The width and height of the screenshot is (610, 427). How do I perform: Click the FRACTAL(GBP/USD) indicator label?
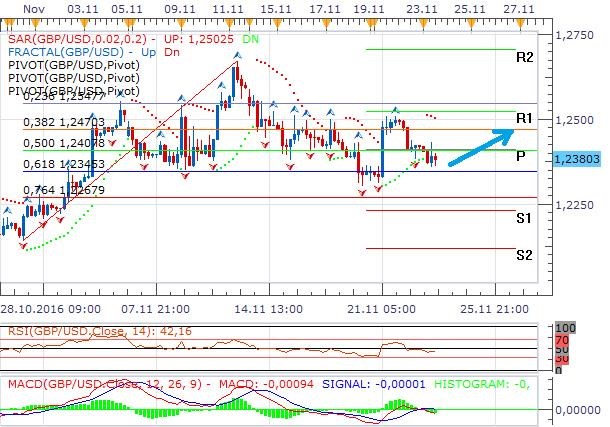[64, 50]
